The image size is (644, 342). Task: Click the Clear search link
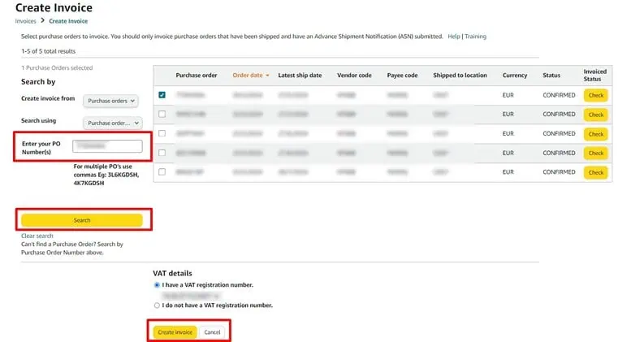pos(37,236)
